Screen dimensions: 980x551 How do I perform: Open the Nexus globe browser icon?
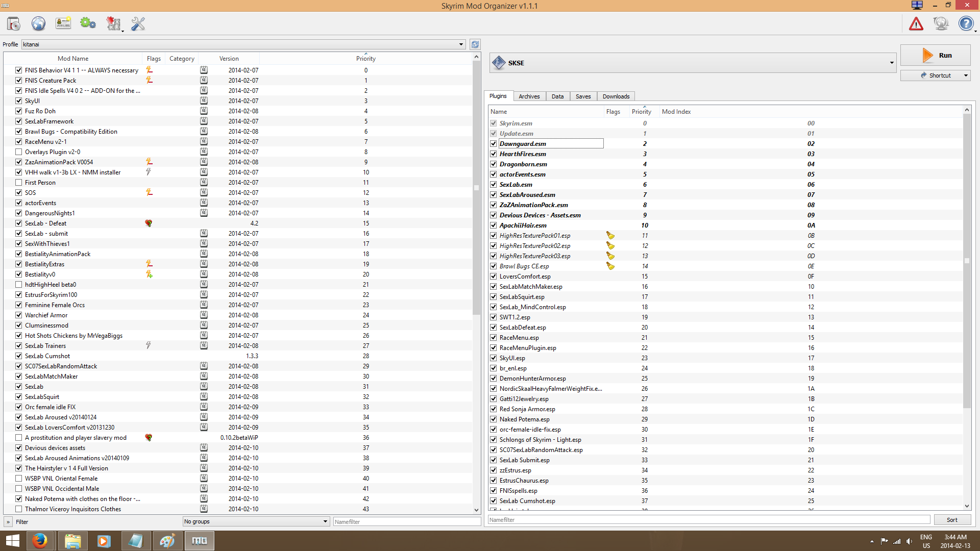(38, 23)
